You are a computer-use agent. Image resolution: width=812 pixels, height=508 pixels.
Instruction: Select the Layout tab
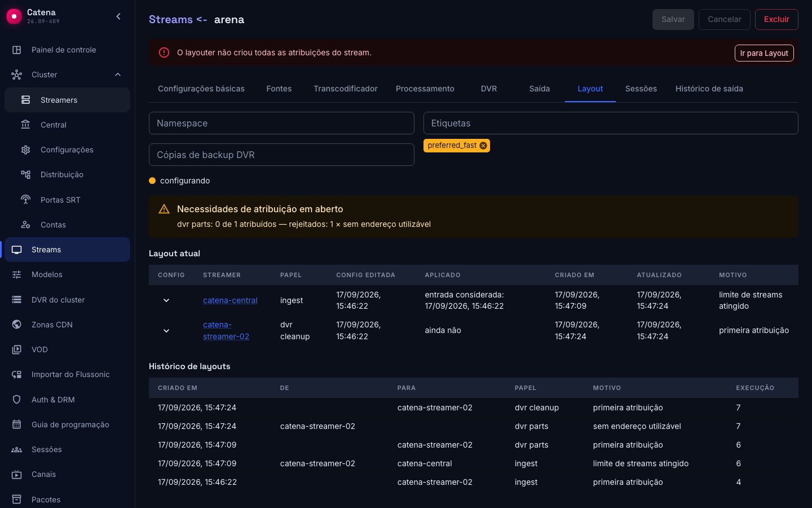(590, 89)
